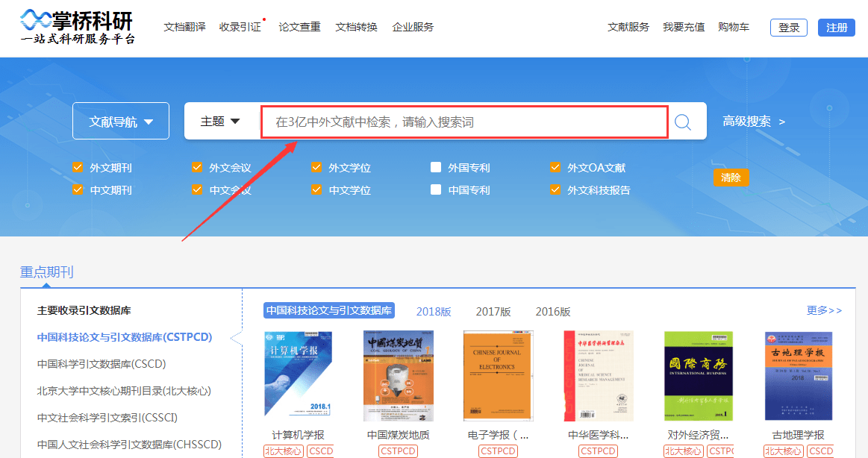Expand the 文献导航 dropdown
Screen dimensions: 868x458
click(121, 122)
